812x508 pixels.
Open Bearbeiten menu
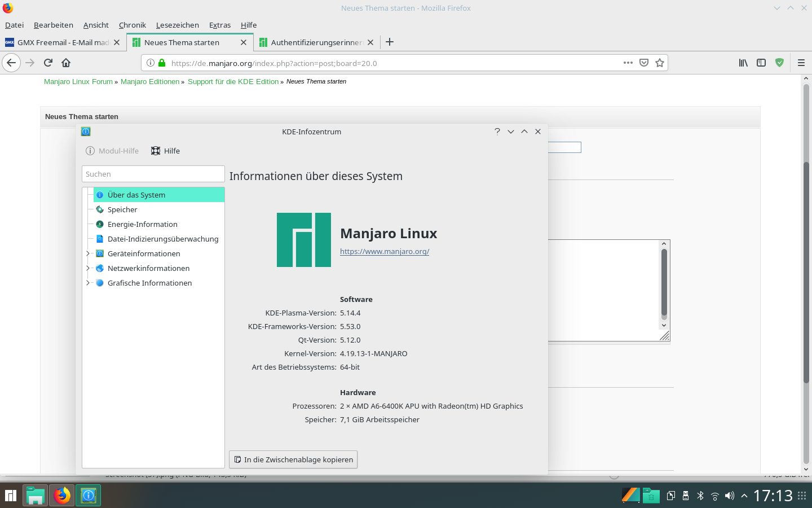[54, 25]
